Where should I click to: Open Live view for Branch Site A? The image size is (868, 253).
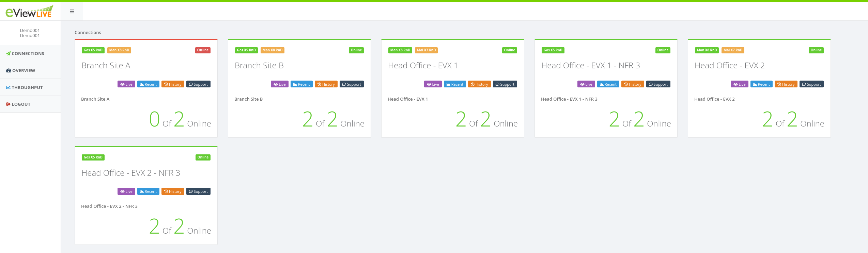pos(126,84)
